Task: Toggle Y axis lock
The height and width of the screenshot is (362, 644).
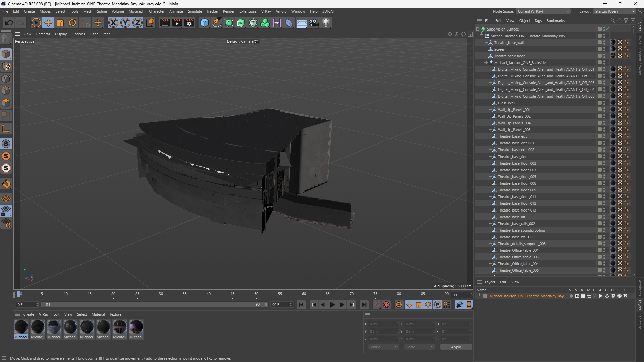Action: point(125,23)
